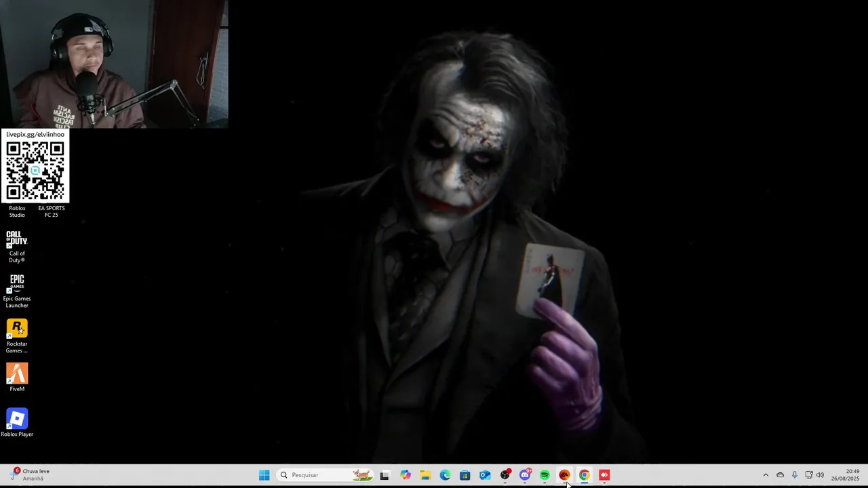The height and width of the screenshot is (488, 868).
Task: Switch to Spotify in the taskbar
Action: pyautogui.click(x=545, y=475)
